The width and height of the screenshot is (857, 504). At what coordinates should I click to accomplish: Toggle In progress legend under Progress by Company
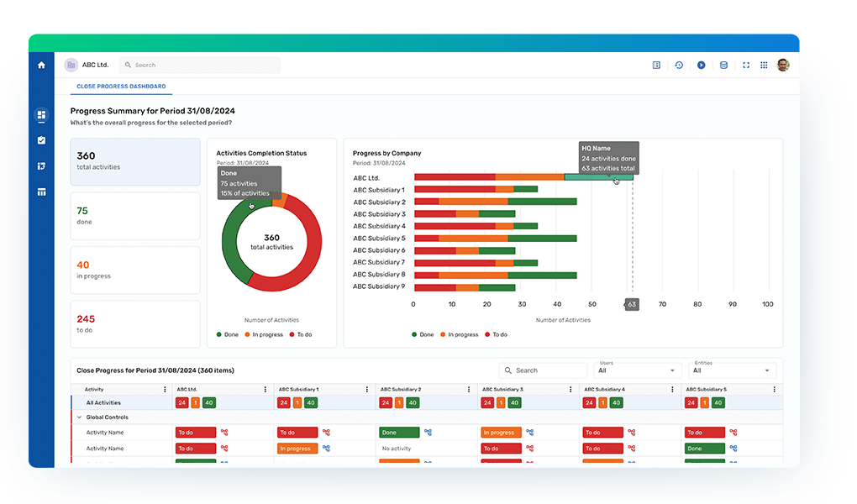[x=458, y=334]
